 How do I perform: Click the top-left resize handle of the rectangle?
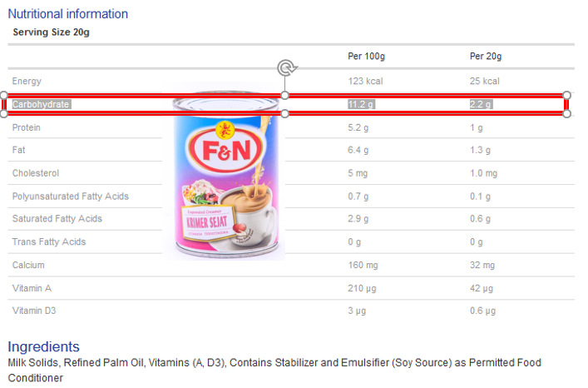[3, 95]
